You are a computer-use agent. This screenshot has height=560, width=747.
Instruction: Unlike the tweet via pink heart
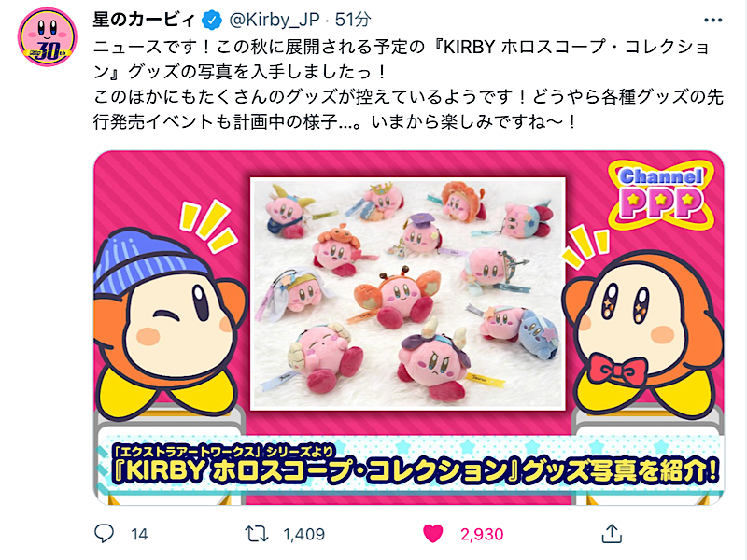(433, 533)
